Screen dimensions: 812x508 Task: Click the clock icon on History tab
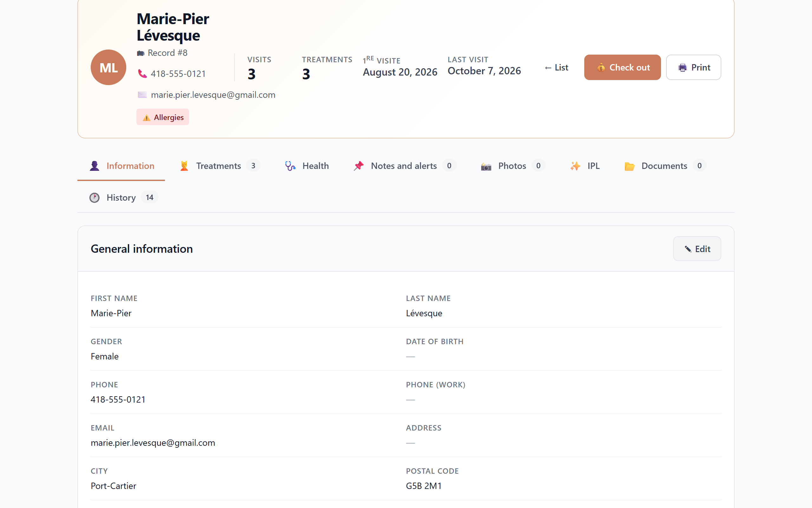pyautogui.click(x=95, y=197)
